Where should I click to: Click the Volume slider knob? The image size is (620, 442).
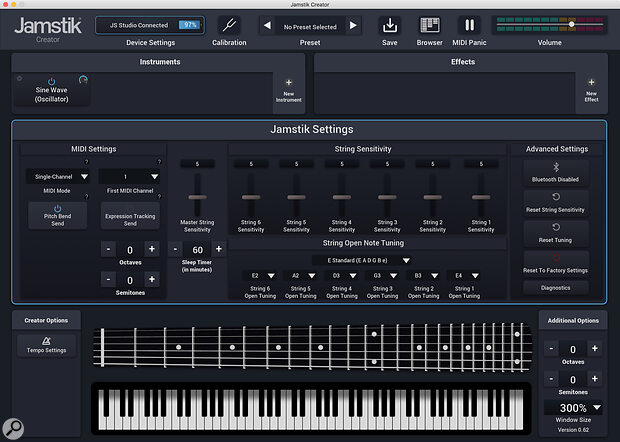pyautogui.click(x=571, y=24)
